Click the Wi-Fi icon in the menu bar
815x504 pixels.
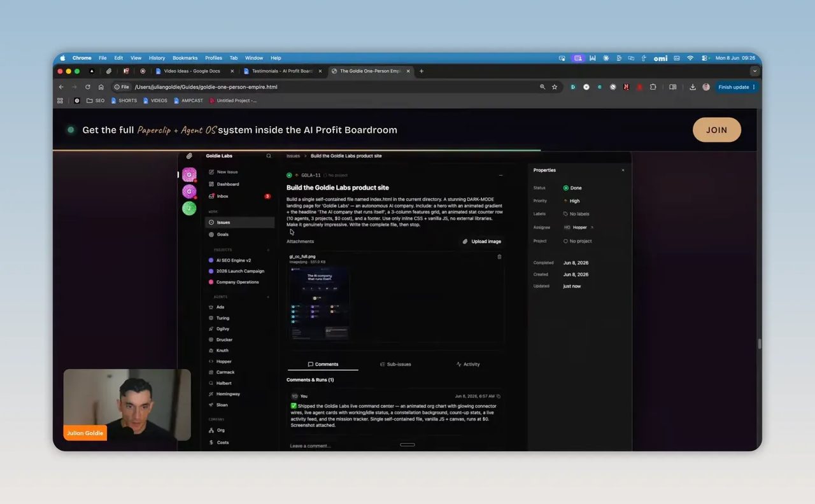[690, 58]
